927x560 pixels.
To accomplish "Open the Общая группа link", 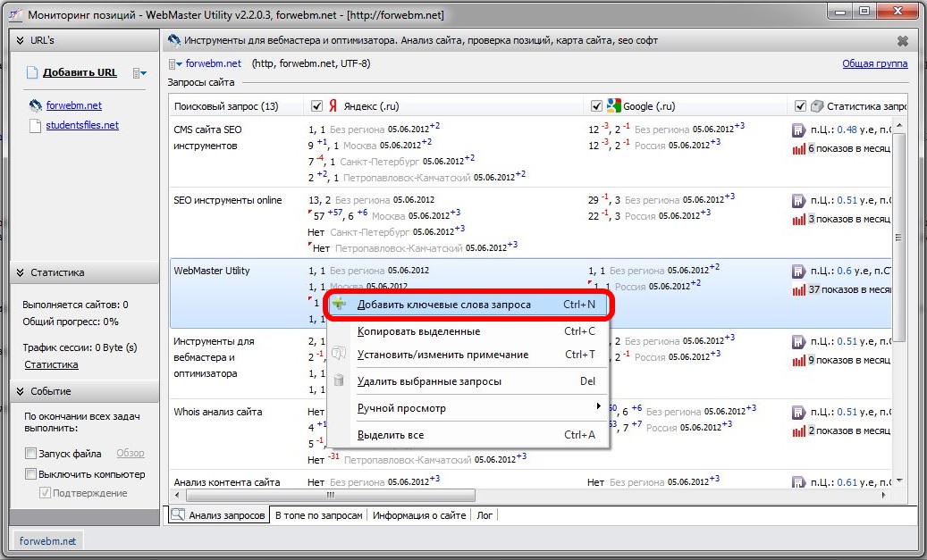I will point(874,63).
